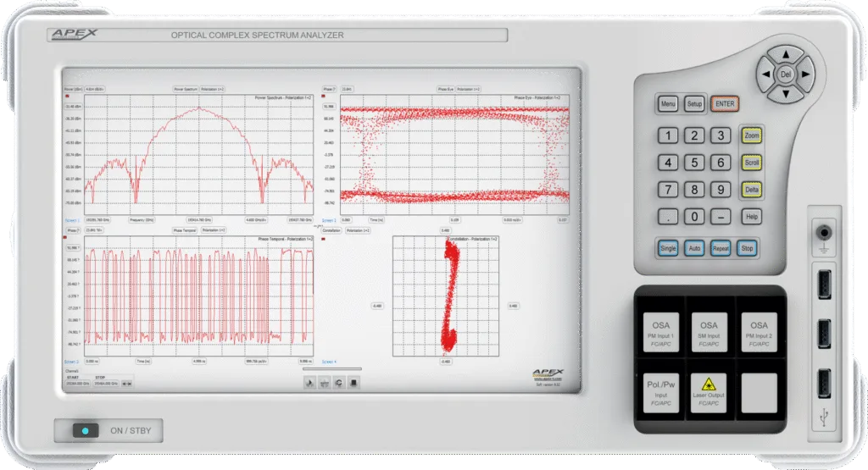868x470 pixels.
Task: Start Repeat sweep mode
Action: click(721, 248)
